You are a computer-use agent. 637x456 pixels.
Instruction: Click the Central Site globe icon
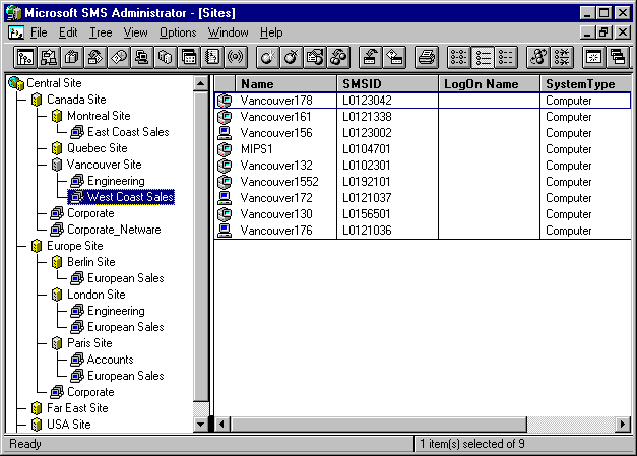click(x=15, y=83)
